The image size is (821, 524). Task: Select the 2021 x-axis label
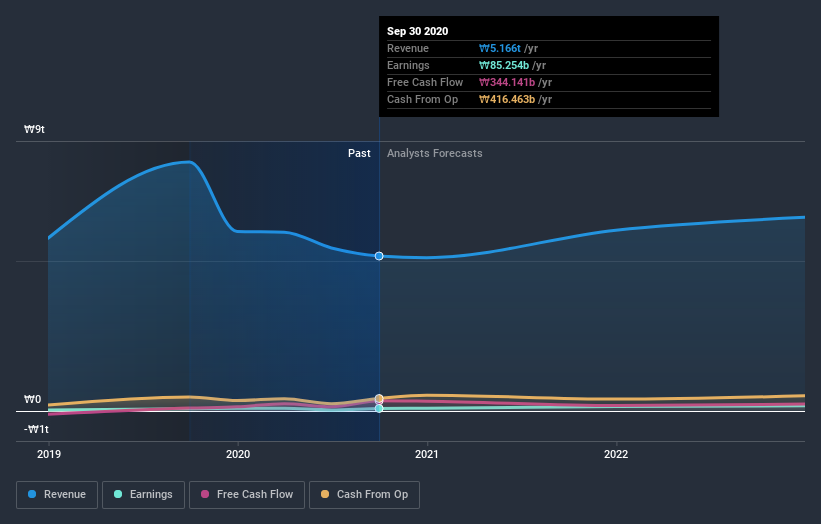(427, 454)
